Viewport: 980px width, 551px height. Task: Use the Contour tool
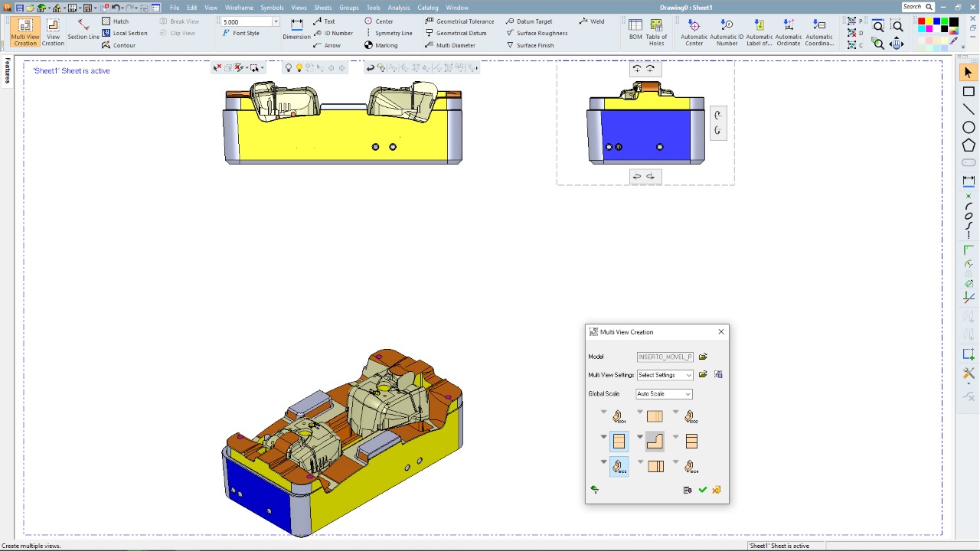click(119, 45)
